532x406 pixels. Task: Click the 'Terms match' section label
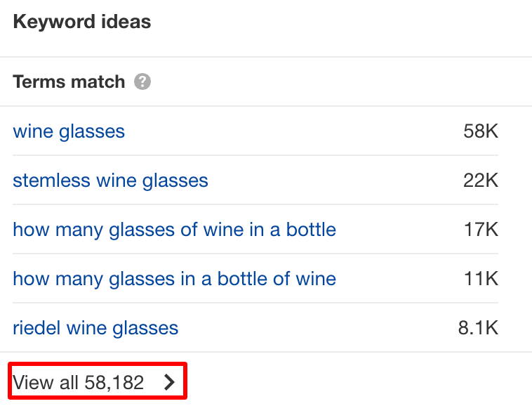pyautogui.click(x=69, y=82)
